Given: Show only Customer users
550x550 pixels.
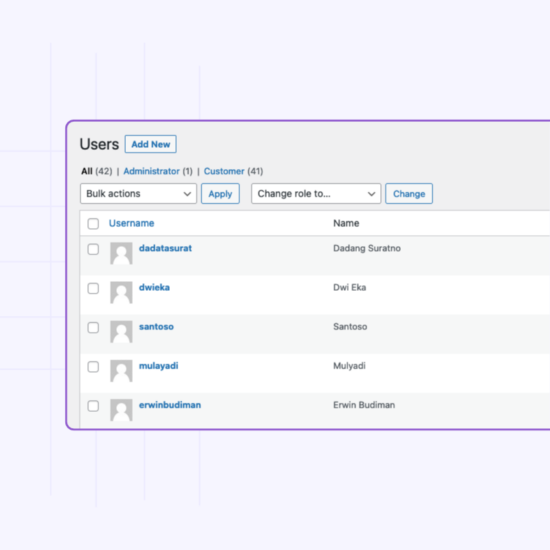Looking at the screenshot, I should [224, 171].
